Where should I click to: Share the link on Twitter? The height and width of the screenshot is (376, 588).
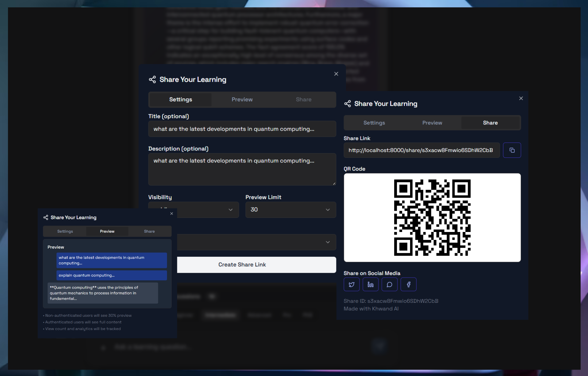(x=352, y=284)
